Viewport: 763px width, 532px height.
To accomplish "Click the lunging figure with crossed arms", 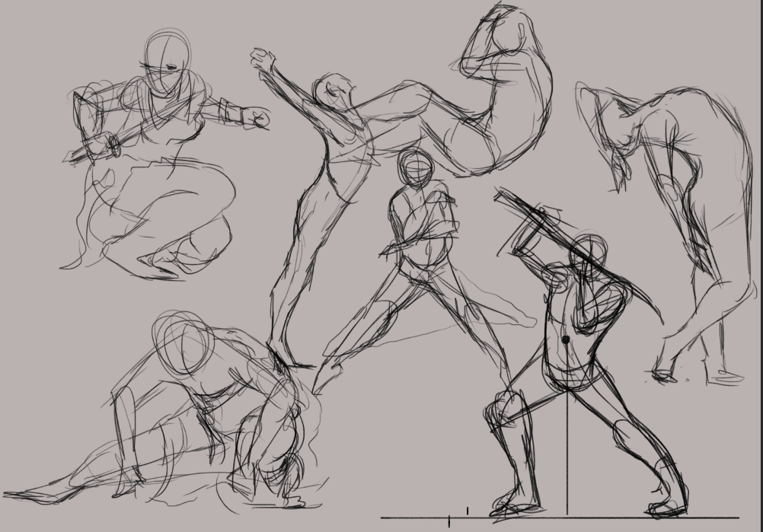I will pos(423,270).
